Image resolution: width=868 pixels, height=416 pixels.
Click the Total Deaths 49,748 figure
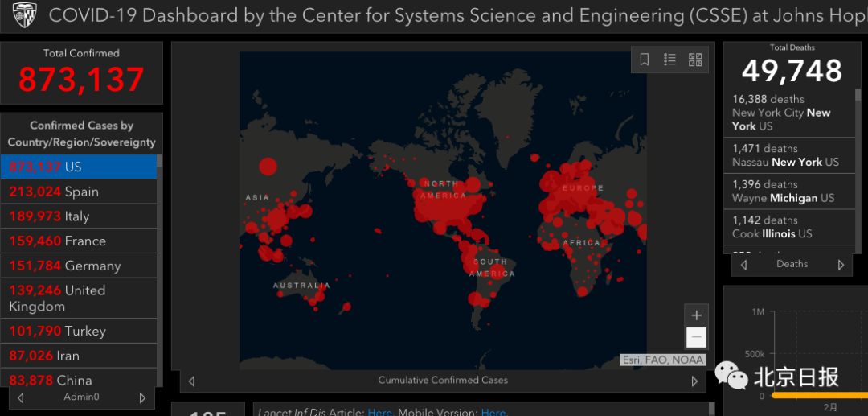792,71
